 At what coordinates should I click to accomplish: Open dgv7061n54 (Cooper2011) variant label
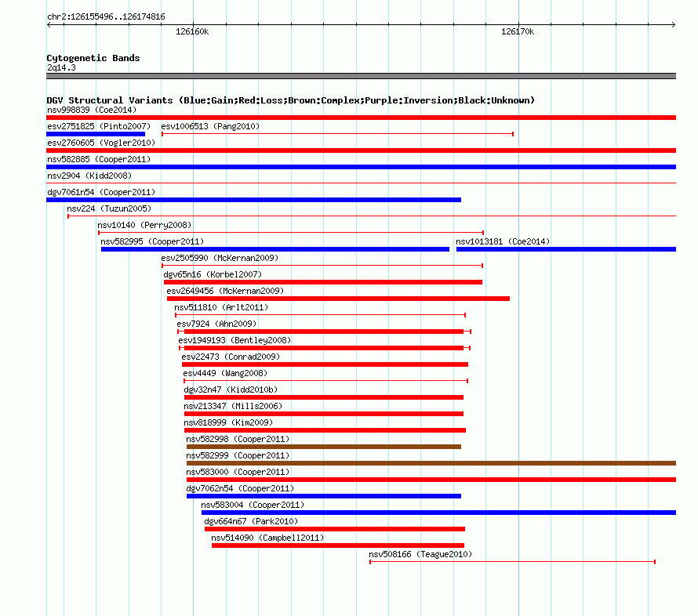(101, 192)
